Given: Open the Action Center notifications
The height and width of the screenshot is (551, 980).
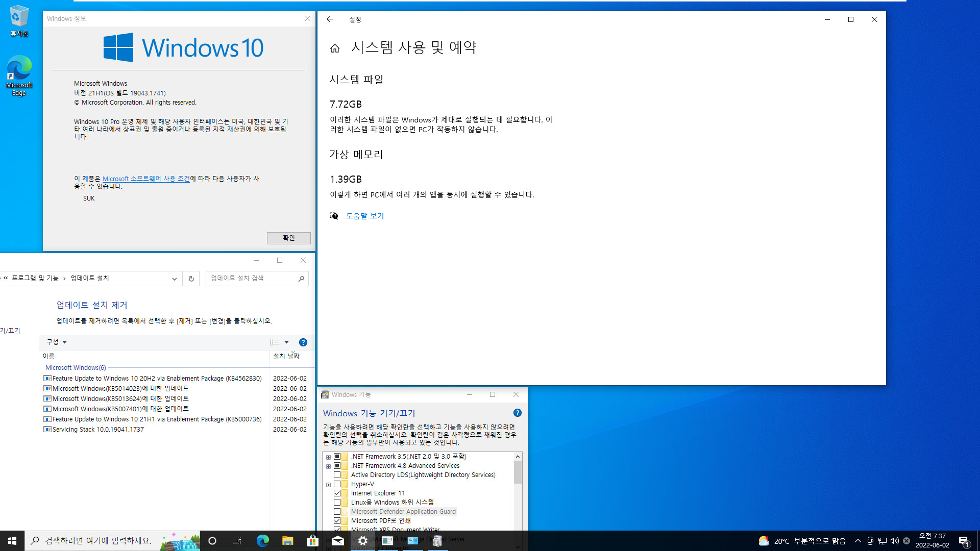Looking at the screenshot, I should pyautogui.click(x=964, y=541).
